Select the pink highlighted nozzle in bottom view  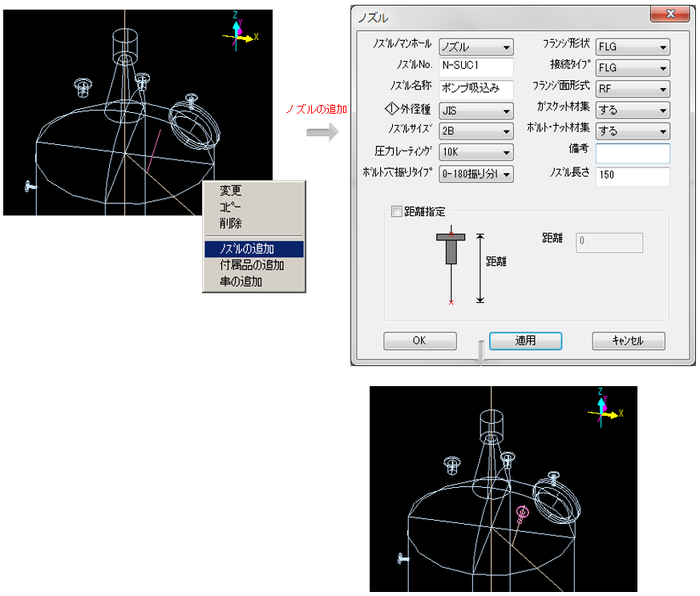point(521,512)
